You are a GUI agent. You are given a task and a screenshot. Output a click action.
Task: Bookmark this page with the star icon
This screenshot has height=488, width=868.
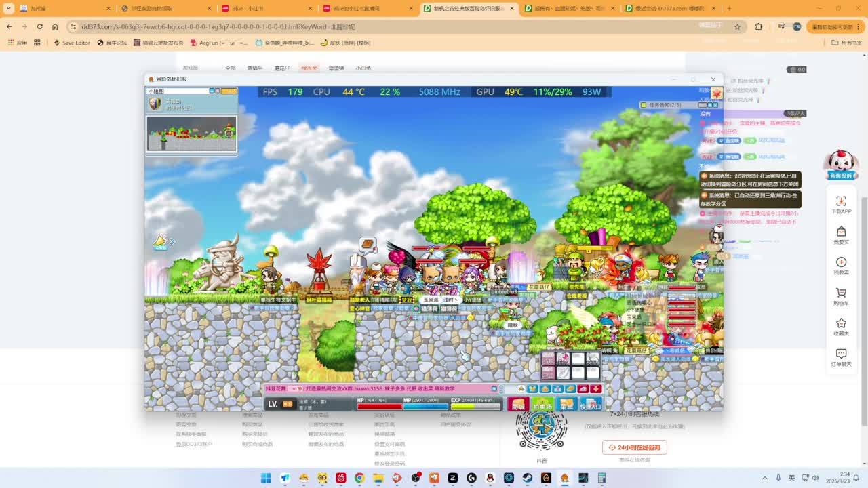[x=738, y=26]
